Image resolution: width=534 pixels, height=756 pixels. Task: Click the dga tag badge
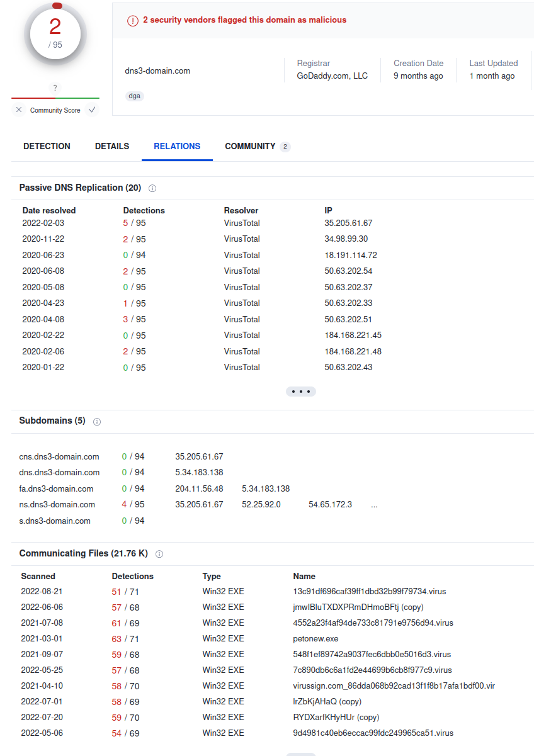(x=135, y=96)
